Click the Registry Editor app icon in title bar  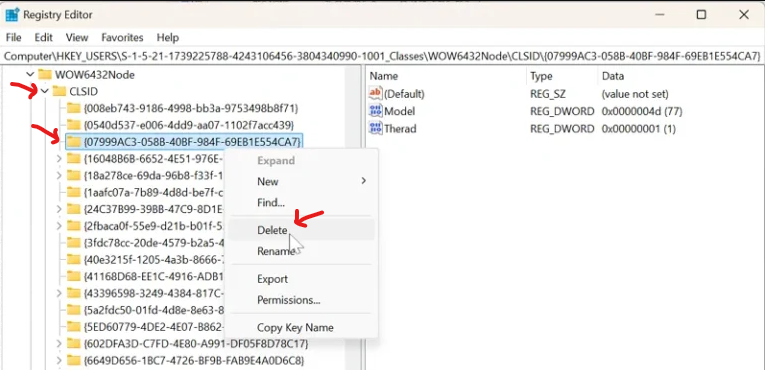click(x=12, y=15)
